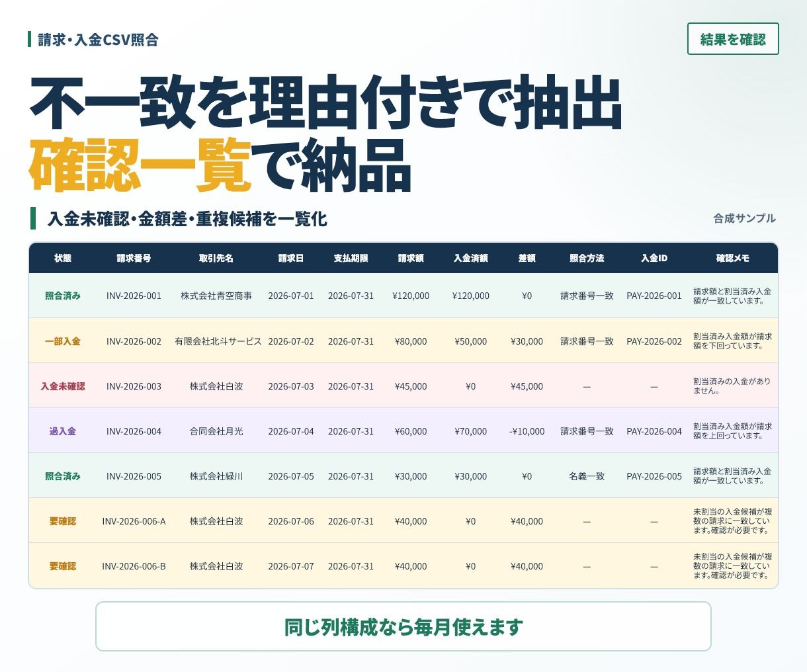Click the 同じ列構成なら毎月使えます banner

403,626
